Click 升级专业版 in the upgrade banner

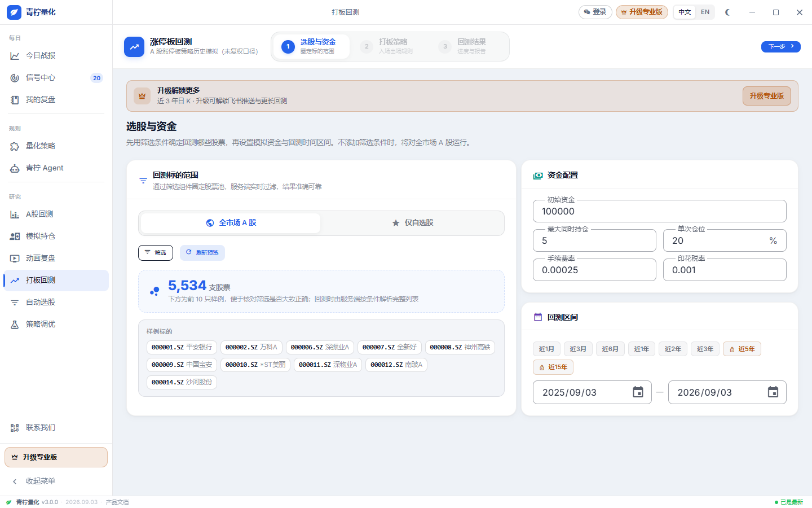click(x=766, y=96)
